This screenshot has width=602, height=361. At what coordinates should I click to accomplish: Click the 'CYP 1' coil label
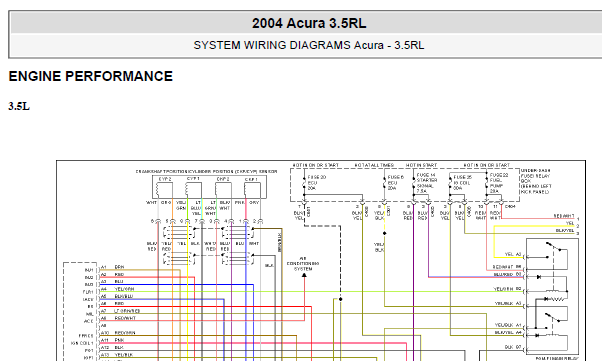click(x=193, y=179)
